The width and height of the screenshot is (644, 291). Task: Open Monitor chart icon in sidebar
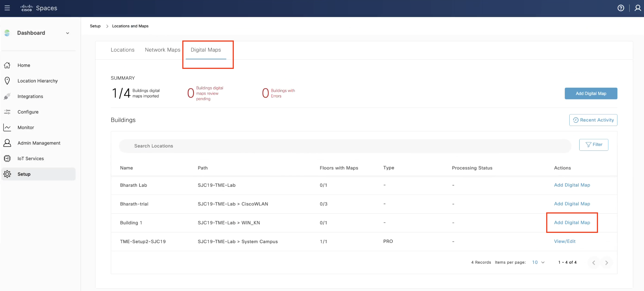pos(7,127)
